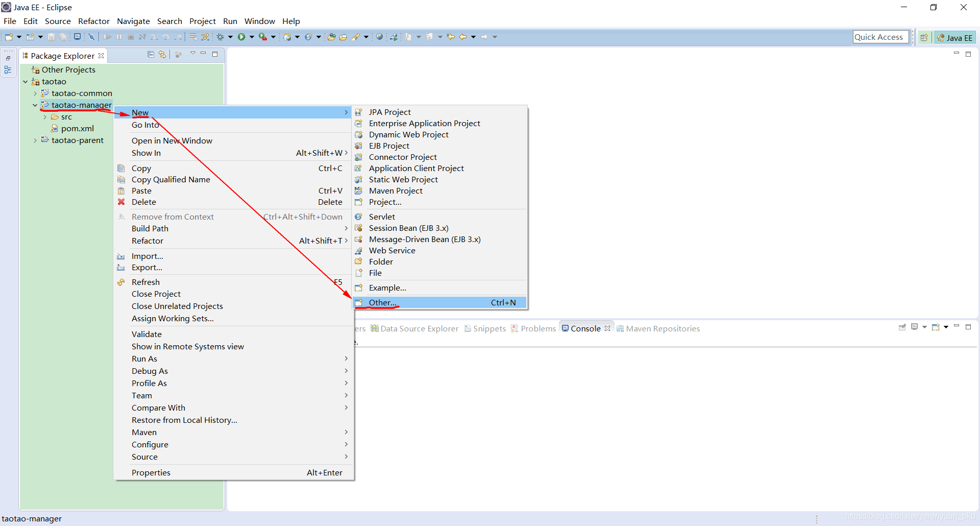Click the Display Selected Console icon
The width and height of the screenshot is (980, 526).
[x=915, y=327]
